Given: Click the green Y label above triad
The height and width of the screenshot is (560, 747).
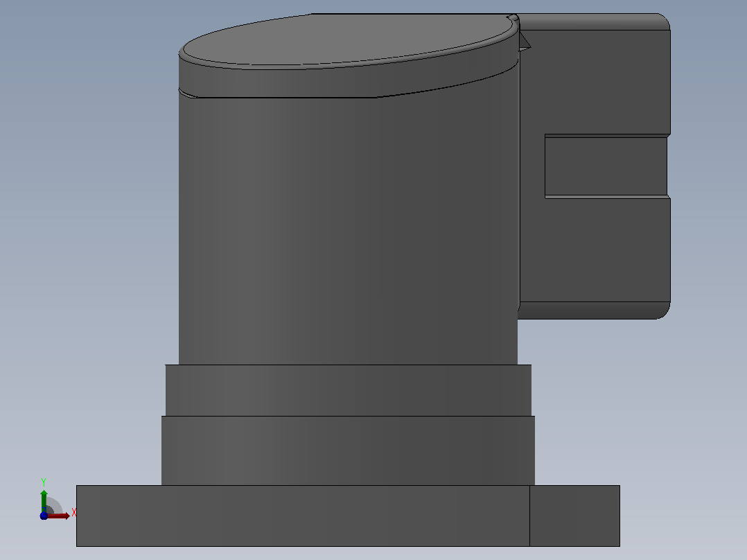Looking at the screenshot, I should coord(44,482).
